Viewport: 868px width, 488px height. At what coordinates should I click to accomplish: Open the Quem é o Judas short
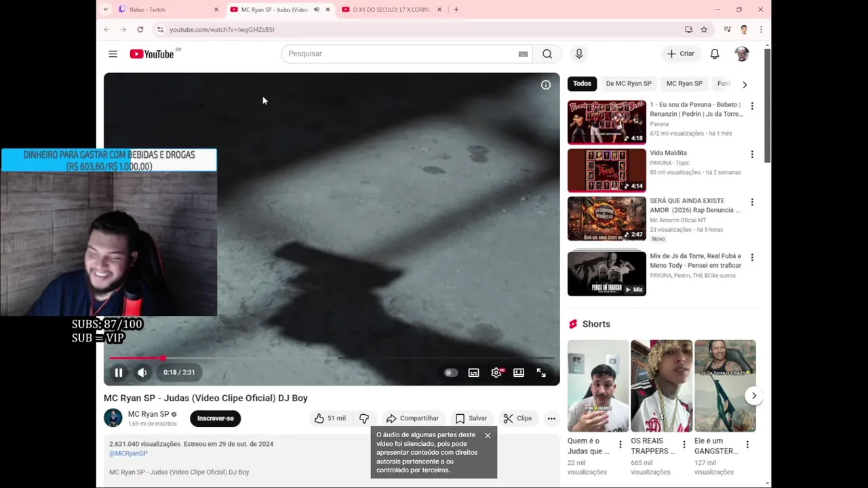[598, 386]
